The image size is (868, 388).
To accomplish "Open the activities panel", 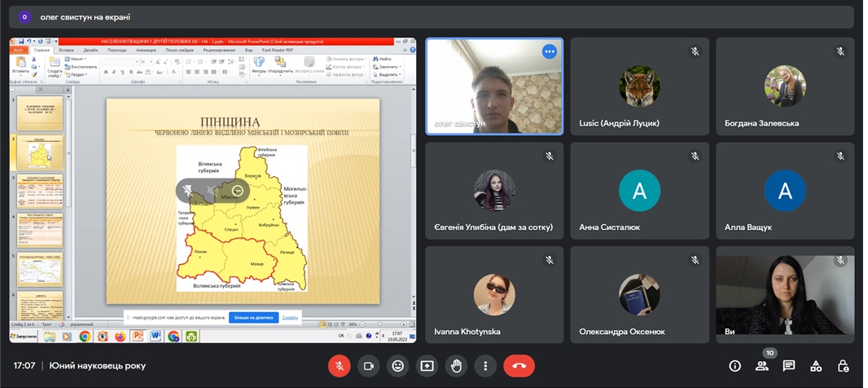I will (x=816, y=366).
